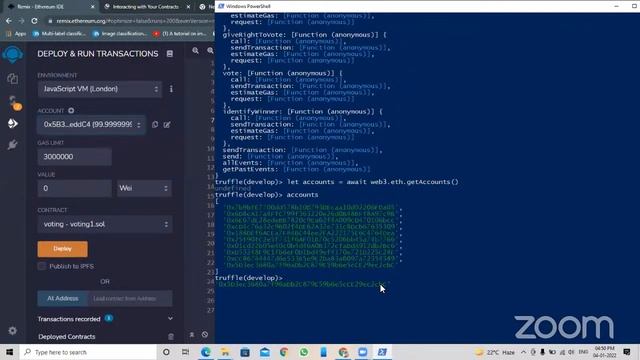Open the File explorers sidebar icon
640x360 pixels.
pyautogui.click(x=13, y=78)
